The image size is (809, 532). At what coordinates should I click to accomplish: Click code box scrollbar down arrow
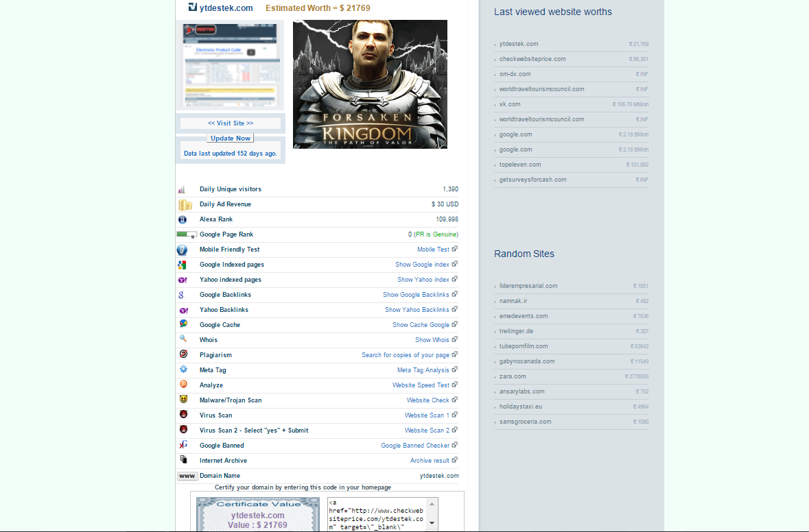point(432,523)
